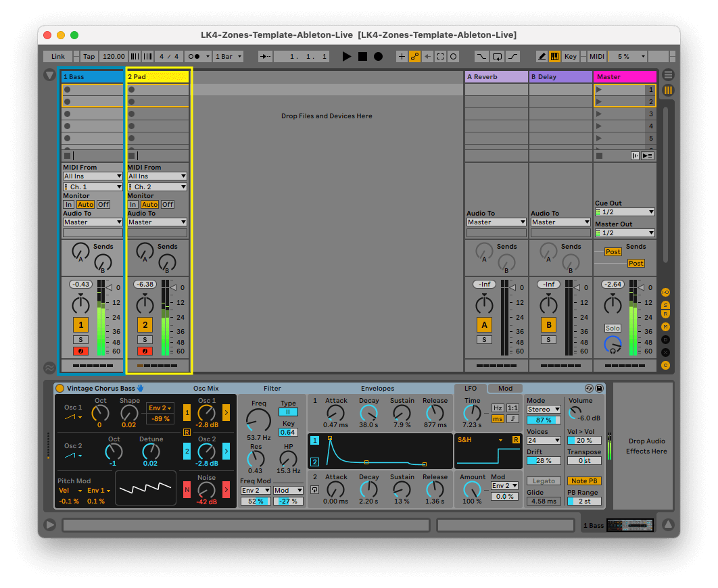Toggle Draw Mode pencil icon
Image resolution: width=718 pixels, height=588 pixels.
[x=542, y=56]
